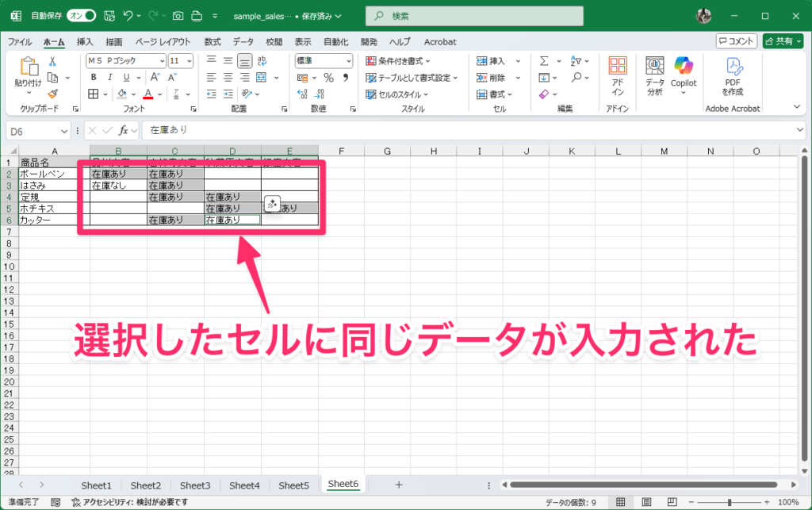Click the format painter brush icon
Image resolution: width=812 pixels, height=510 pixels.
tap(52, 94)
